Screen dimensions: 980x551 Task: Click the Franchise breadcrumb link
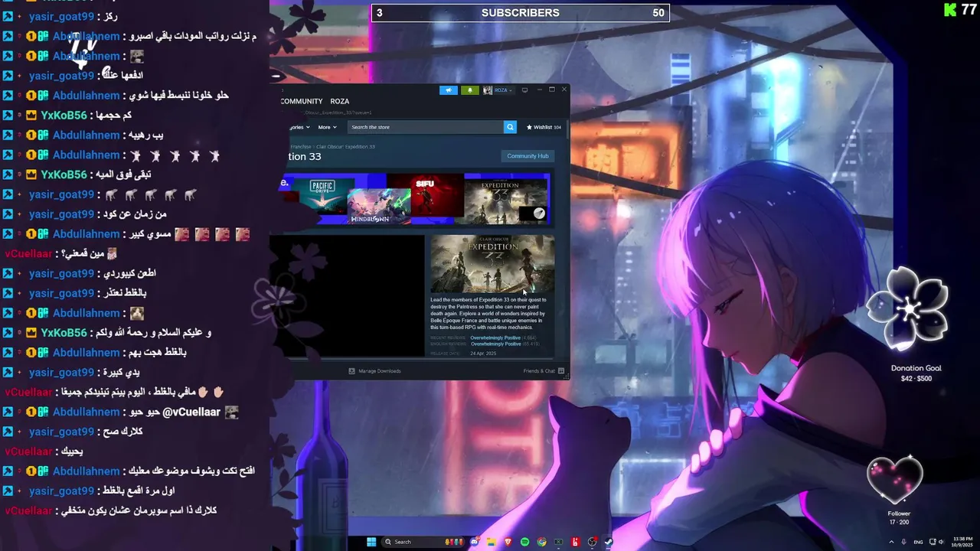(x=300, y=146)
